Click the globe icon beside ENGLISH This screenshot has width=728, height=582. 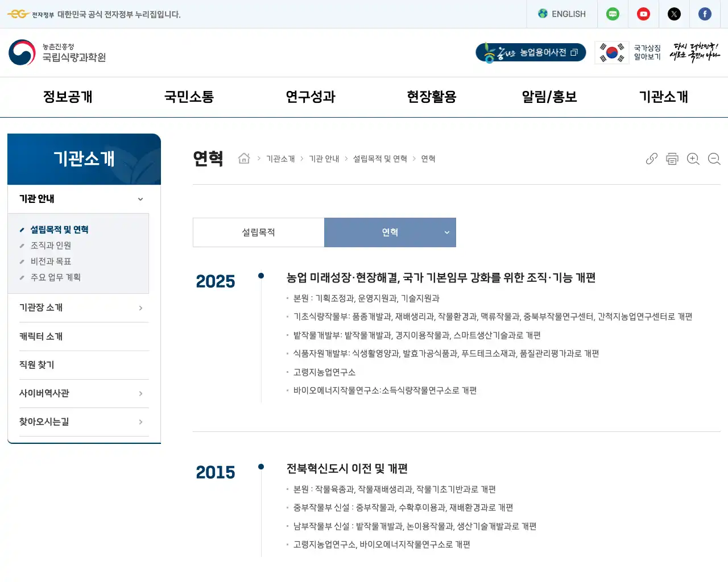click(x=543, y=14)
